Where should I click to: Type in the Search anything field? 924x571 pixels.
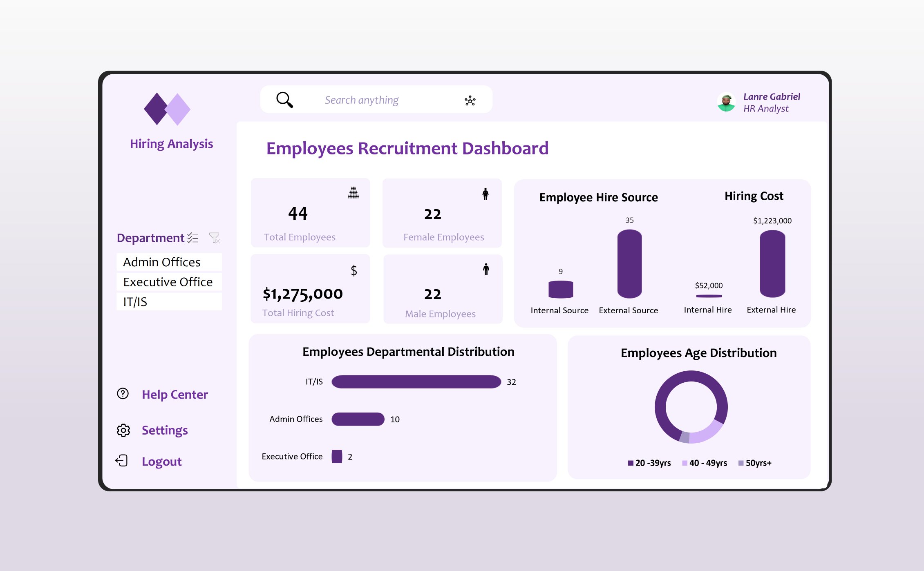coord(362,100)
